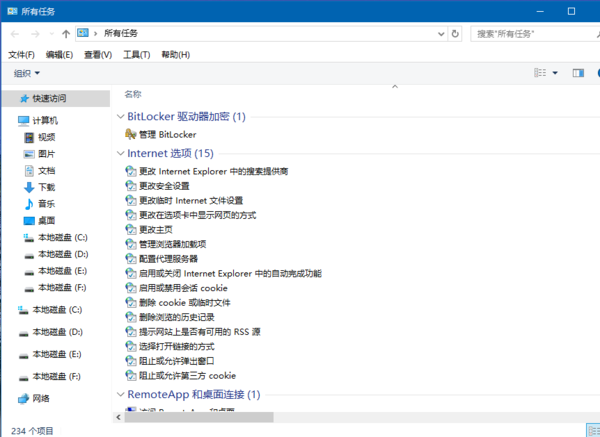Click the 阻止或允许弹出窗口 item icon
600x437 pixels.
(131, 361)
